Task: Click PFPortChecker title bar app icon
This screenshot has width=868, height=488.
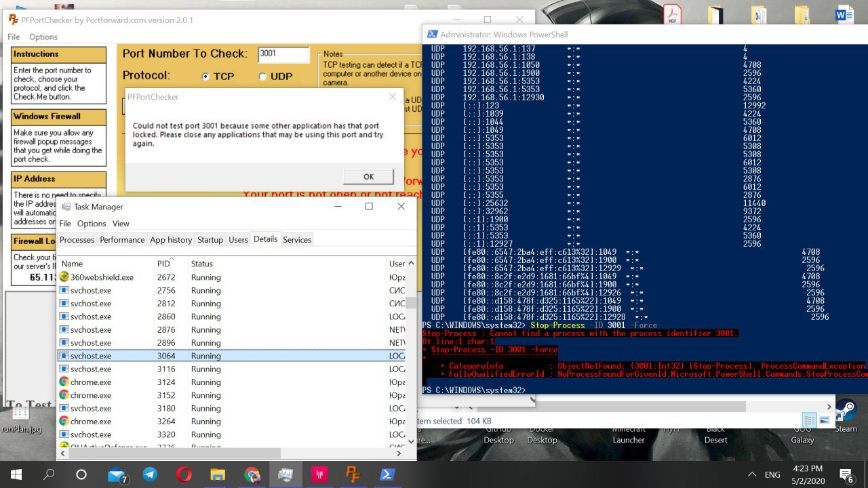Action: 14,20
